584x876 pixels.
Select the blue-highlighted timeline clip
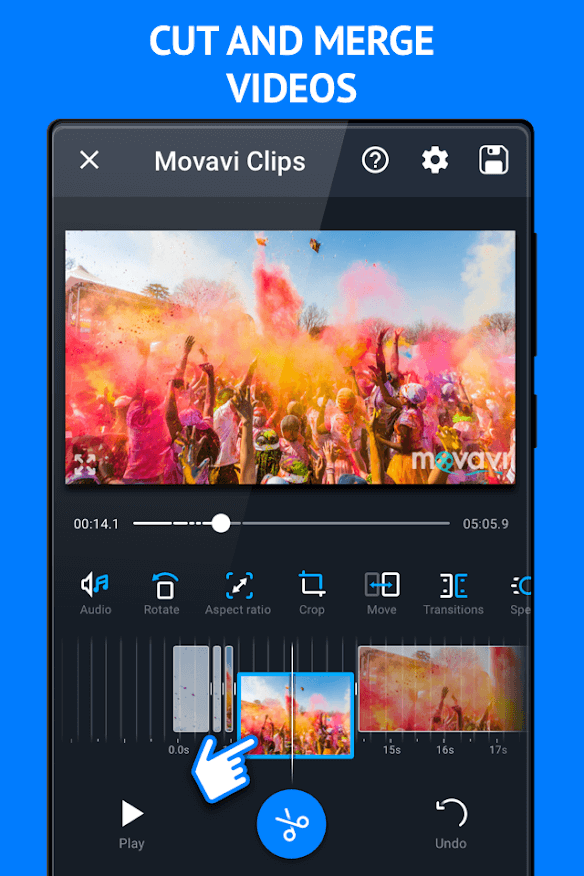coord(296,715)
